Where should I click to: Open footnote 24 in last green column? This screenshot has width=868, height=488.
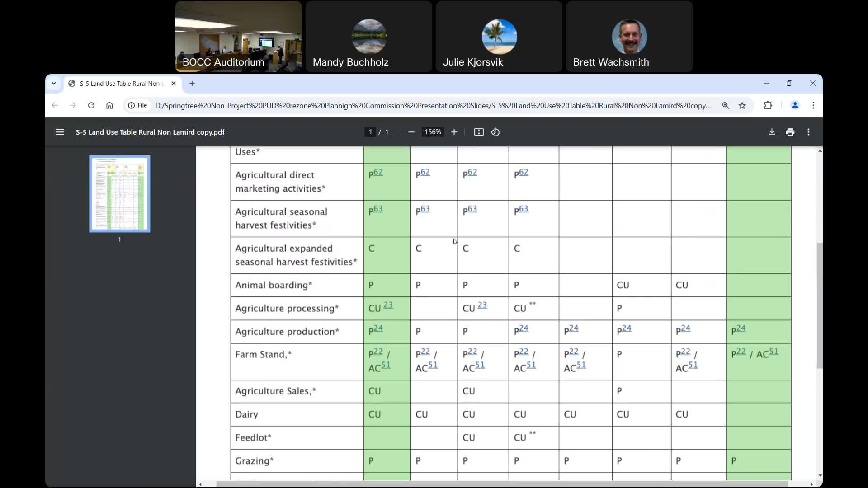click(x=741, y=328)
